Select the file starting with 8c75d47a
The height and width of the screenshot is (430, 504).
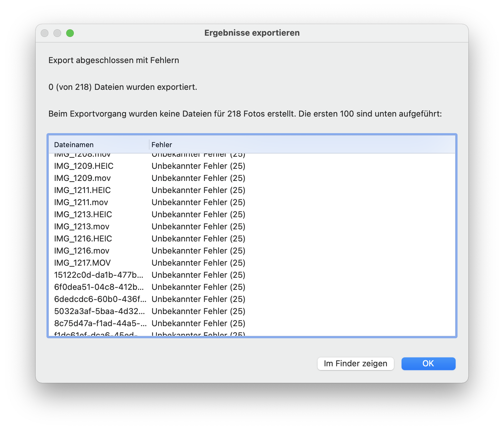pos(100,323)
